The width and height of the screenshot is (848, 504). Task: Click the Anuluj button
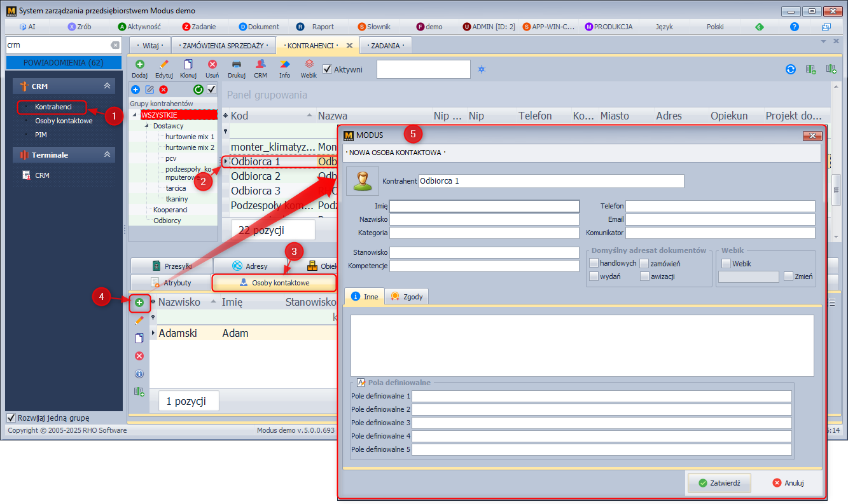[788, 483]
